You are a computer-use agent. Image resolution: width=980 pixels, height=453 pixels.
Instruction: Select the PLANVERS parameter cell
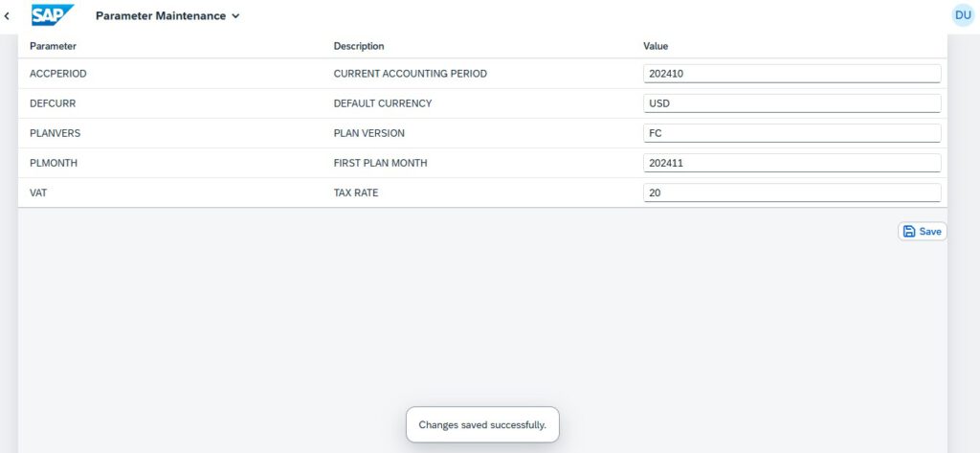56,133
